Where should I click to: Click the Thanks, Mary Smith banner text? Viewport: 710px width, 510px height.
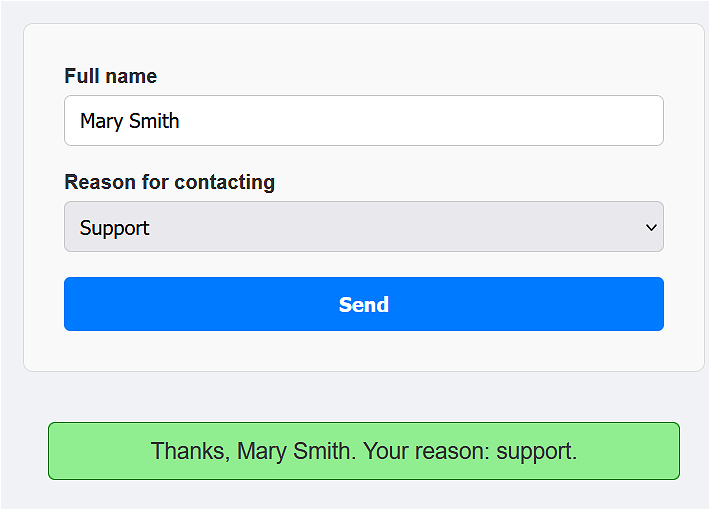(x=252, y=451)
